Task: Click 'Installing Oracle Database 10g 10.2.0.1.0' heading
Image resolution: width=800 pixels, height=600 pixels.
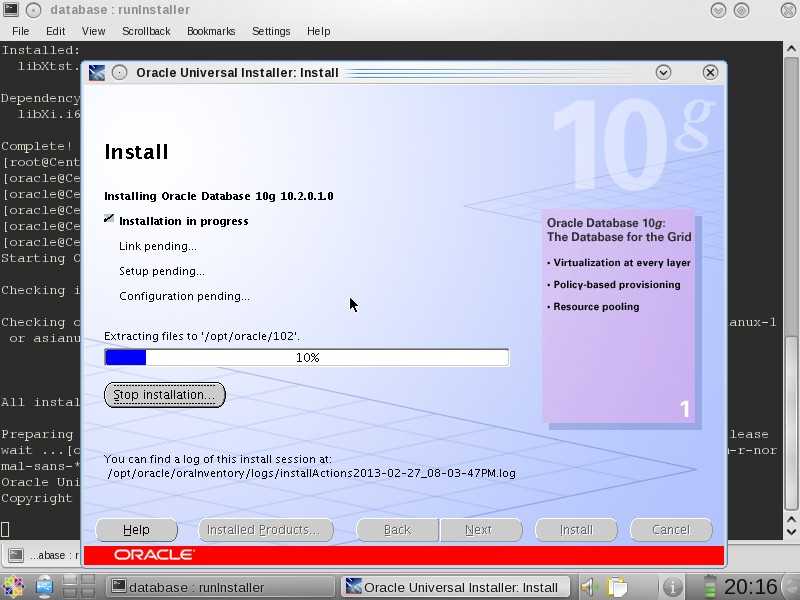Action: [x=218, y=196]
